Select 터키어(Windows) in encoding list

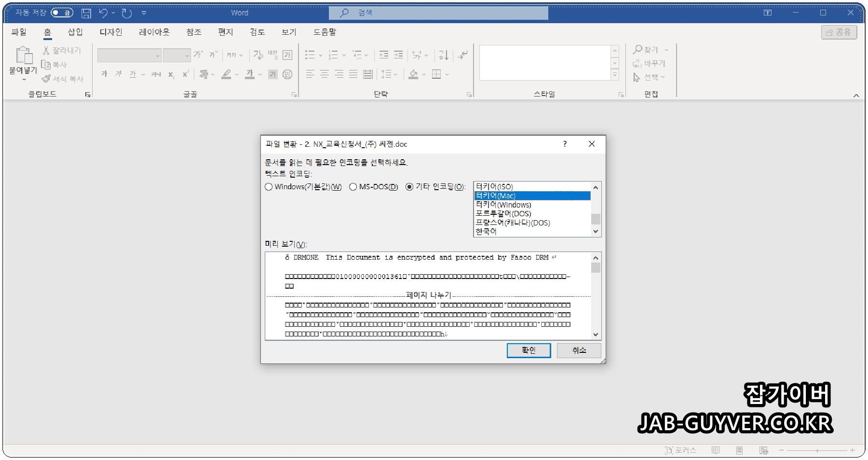532,205
